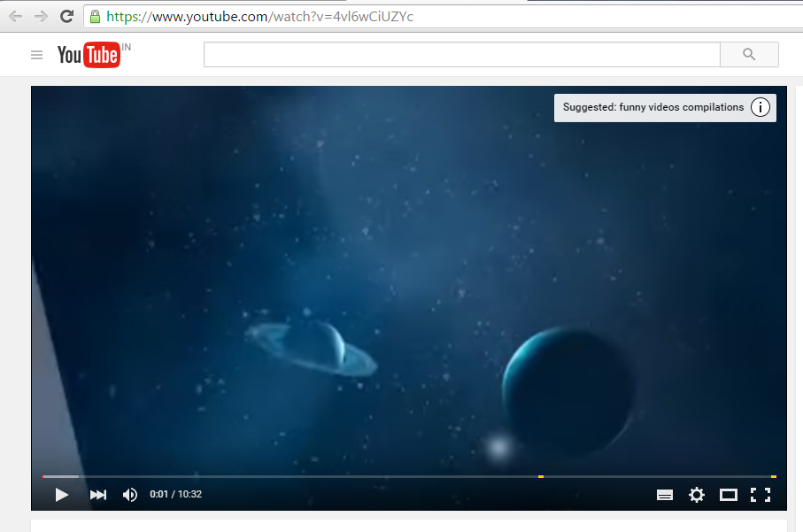This screenshot has width=803, height=532.
Task: Play the video
Action: 62,495
